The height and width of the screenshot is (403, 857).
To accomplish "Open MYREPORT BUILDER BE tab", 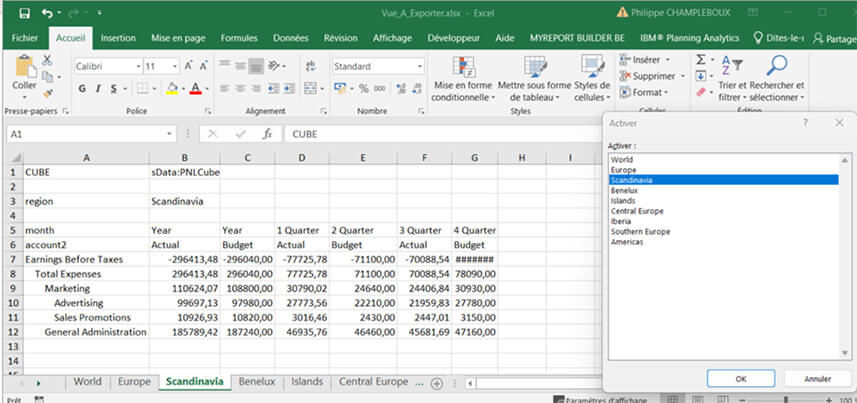I will click(x=577, y=38).
